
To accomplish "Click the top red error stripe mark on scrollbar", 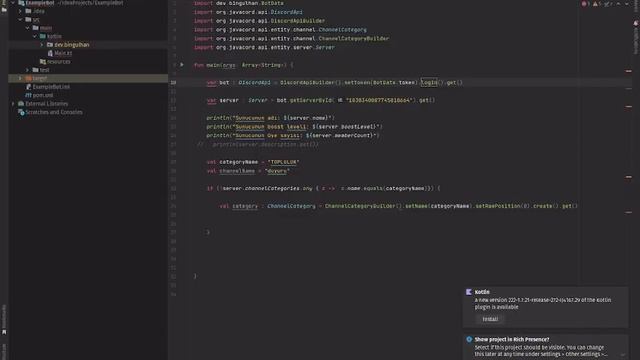I will pos(629,71).
